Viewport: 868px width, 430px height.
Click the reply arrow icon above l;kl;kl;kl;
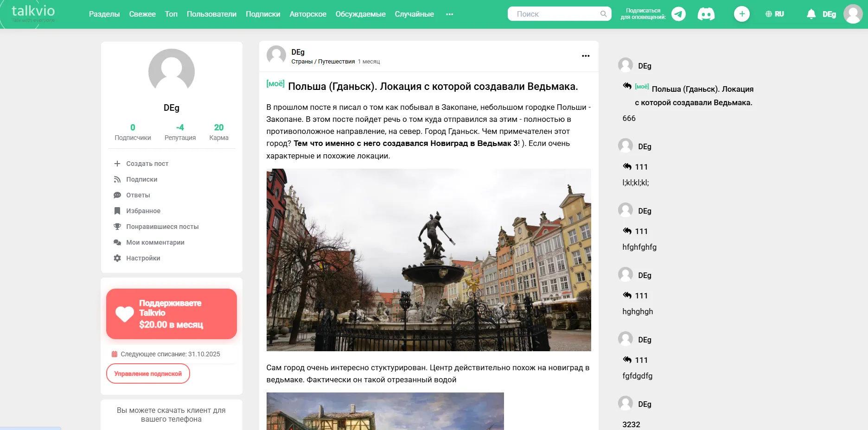pyautogui.click(x=627, y=166)
